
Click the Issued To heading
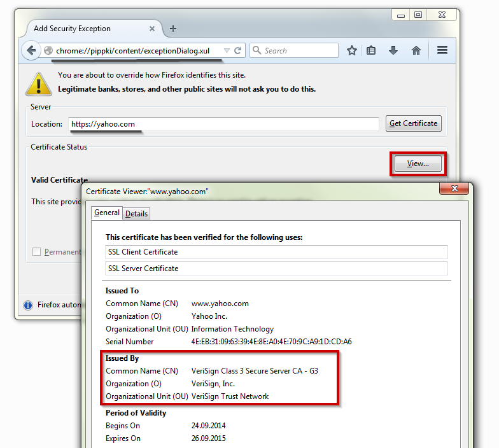point(122,291)
